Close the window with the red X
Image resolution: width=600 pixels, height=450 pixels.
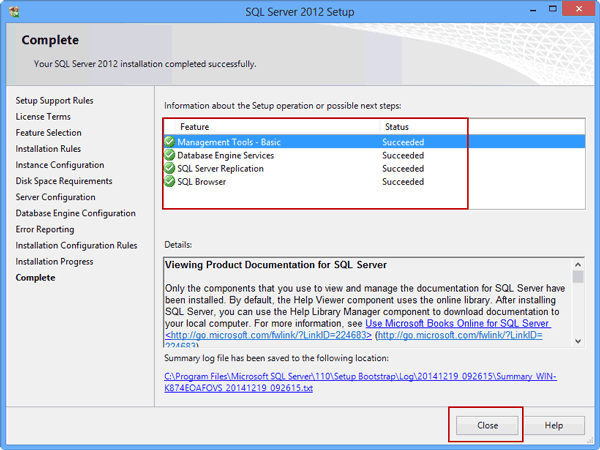pos(579,9)
